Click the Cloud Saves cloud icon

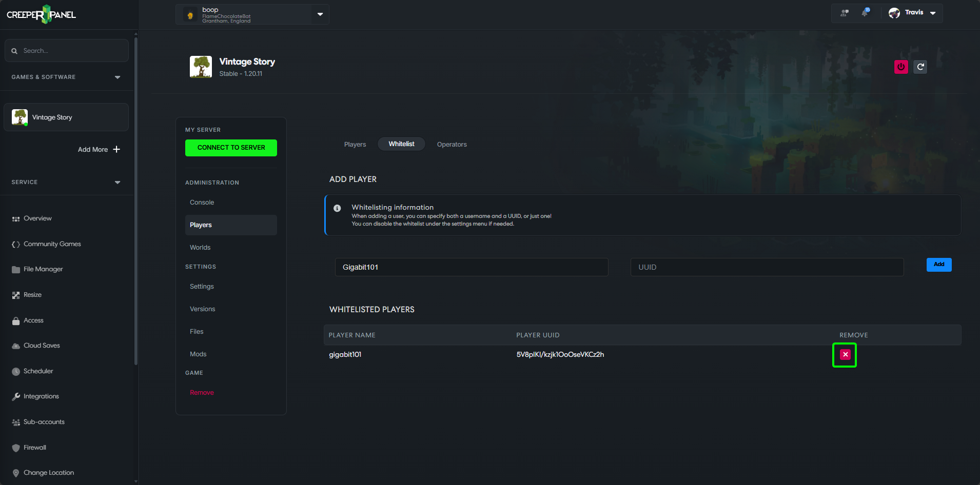(x=16, y=346)
